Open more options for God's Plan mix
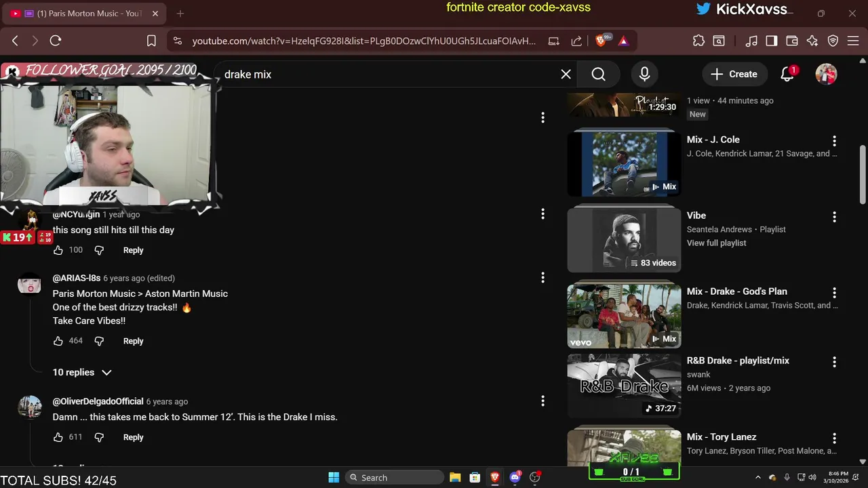Viewport: 868px width, 488px height. [834, 293]
